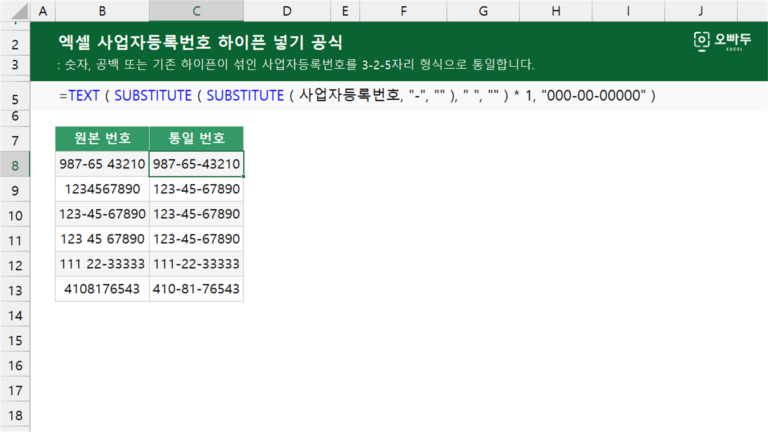Select column F header
This screenshot has width=768, height=432.
(x=403, y=11)
